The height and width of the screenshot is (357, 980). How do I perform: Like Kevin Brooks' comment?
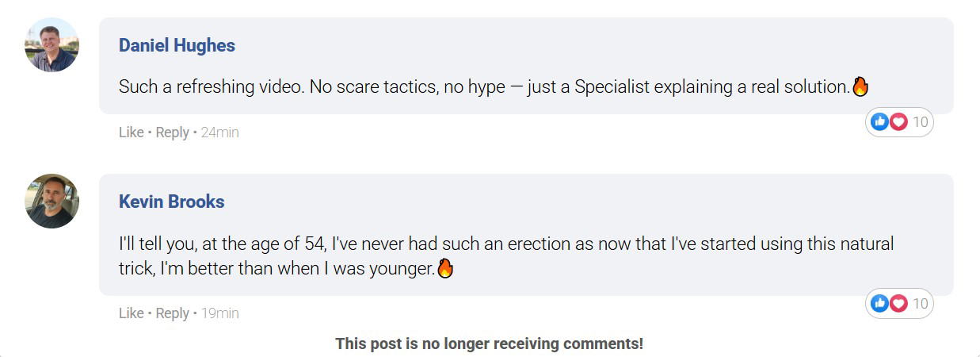coord(131,313)
